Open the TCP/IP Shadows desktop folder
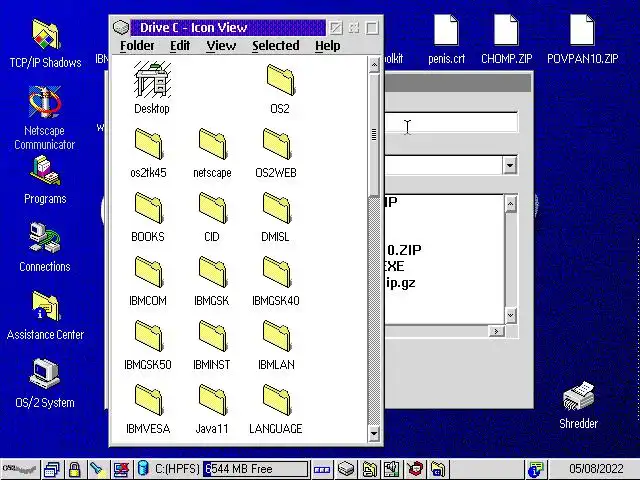 [x=46, y=34]
